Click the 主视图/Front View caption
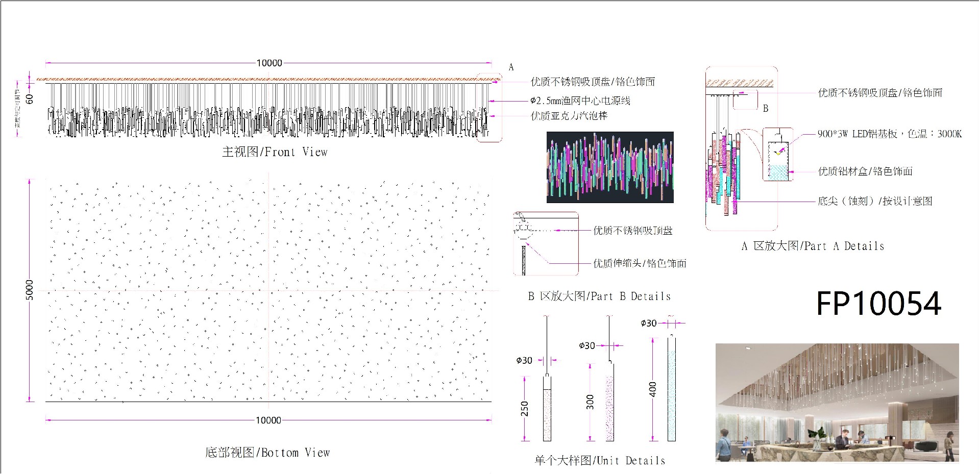Viewport: 980px width, 474px height. pyautogui.click(x=275, y=152)
